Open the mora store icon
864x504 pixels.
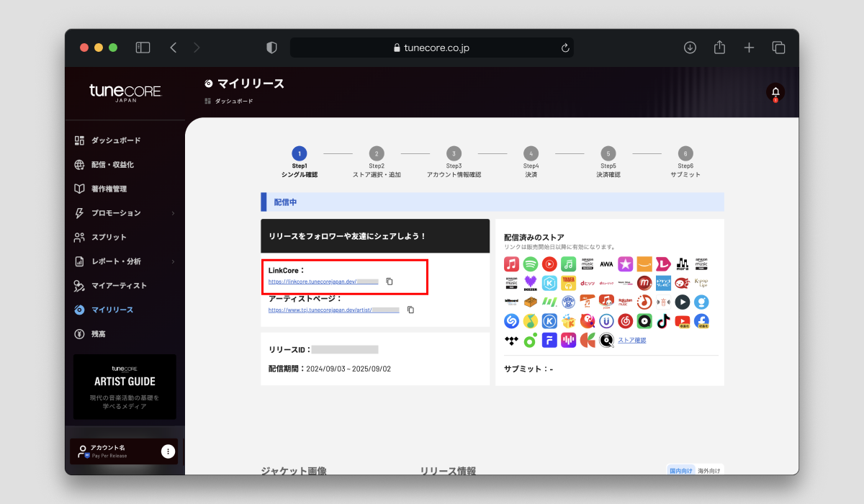pos(683,264)
